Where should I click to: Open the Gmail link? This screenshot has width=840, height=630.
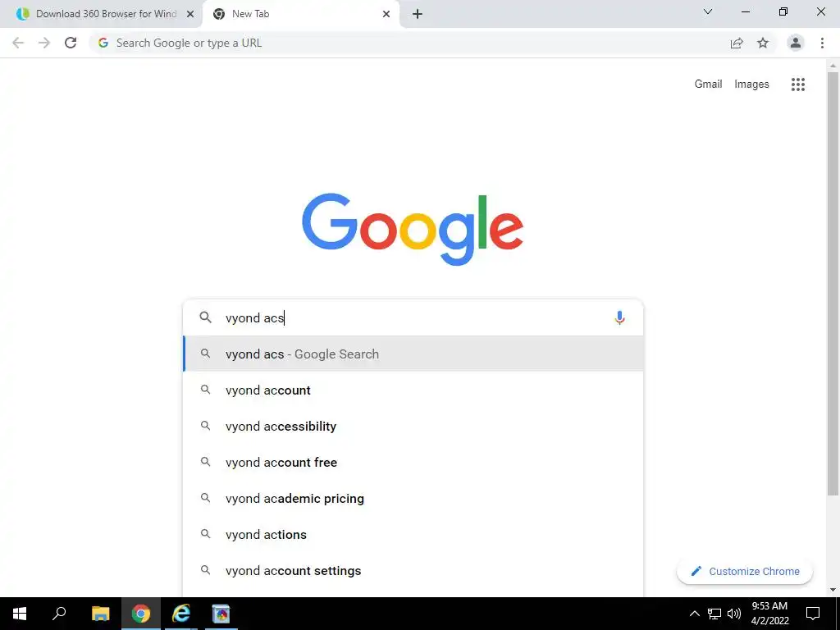(708, 84)
